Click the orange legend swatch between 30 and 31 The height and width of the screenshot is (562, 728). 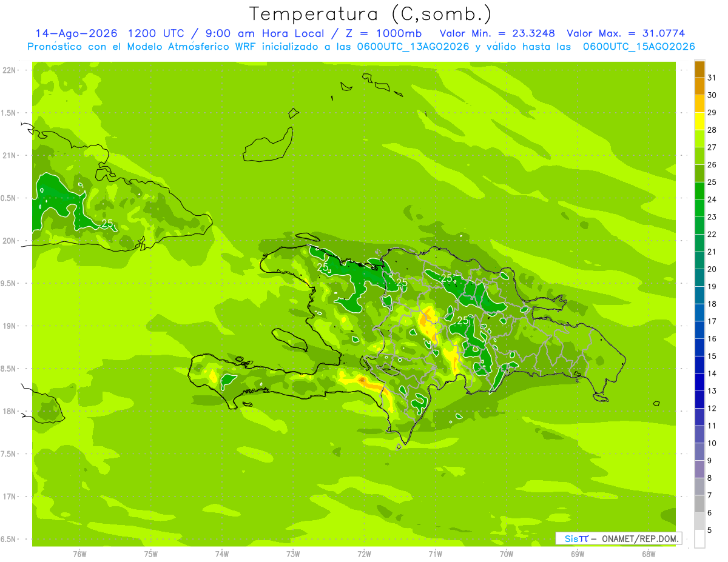(699, 87)
